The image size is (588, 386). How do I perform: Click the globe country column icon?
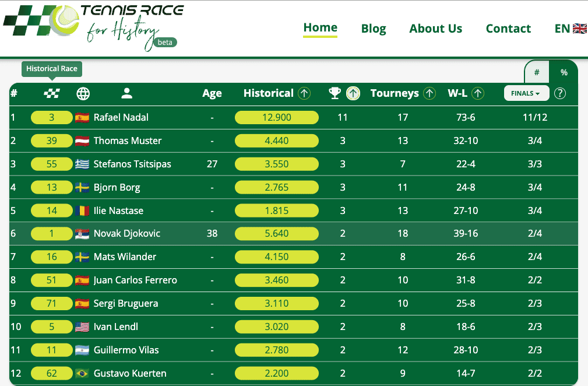pyautogui.click(x=83, y=93)
